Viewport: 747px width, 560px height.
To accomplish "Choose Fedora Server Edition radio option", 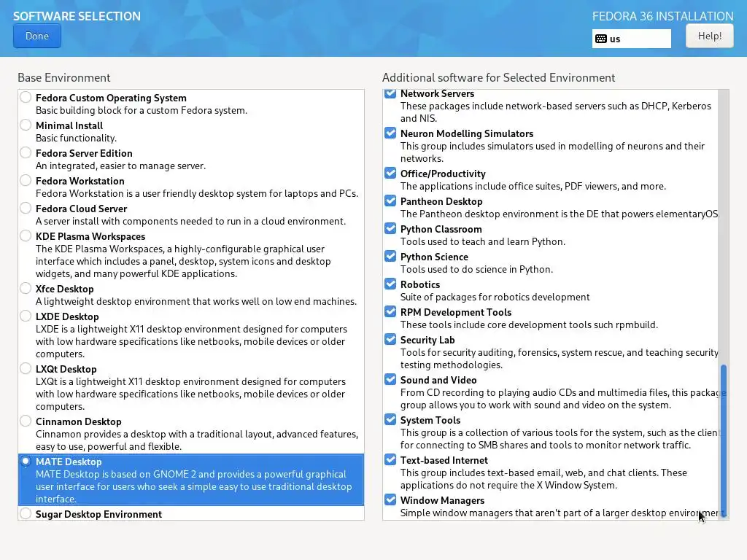I will 26,152.
